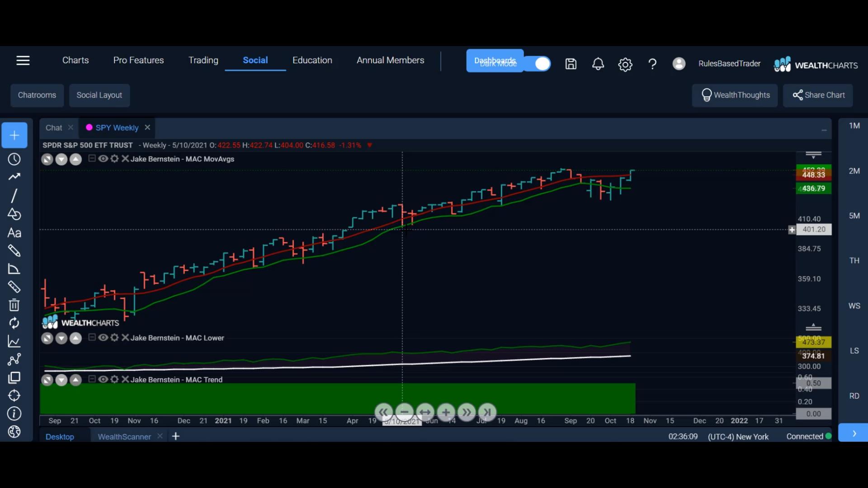868x488 pixels.
Task: Select the 5M timeframe on right panel
Action: pyautogui.click(x=854, y=216)
